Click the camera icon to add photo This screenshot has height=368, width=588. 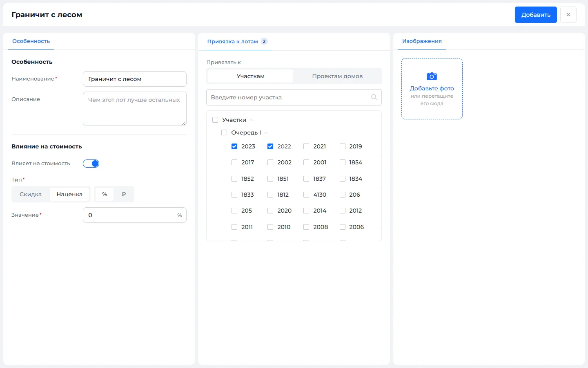432,76
